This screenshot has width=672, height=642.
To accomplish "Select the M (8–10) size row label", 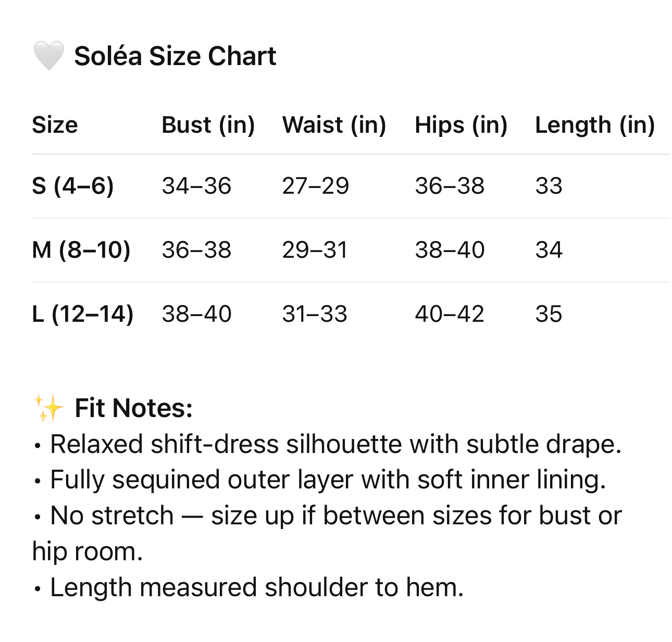I will pyautogui.click(x=81, y=250).
